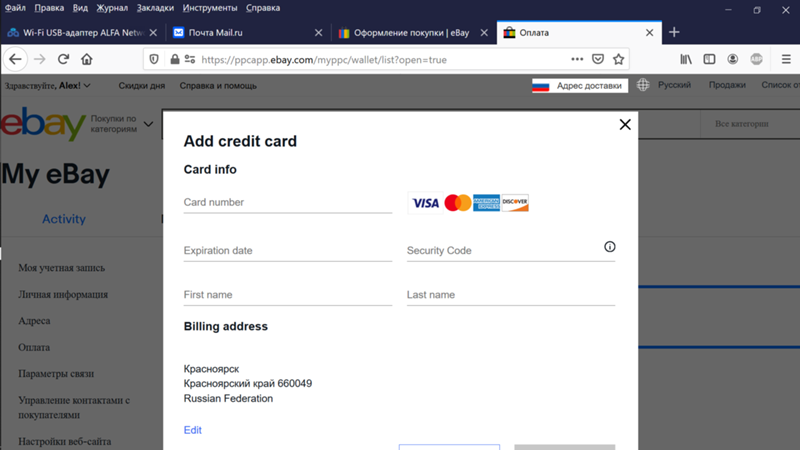
Task: Open the page actions three-dots menu
Action: (x=577, y=59)
